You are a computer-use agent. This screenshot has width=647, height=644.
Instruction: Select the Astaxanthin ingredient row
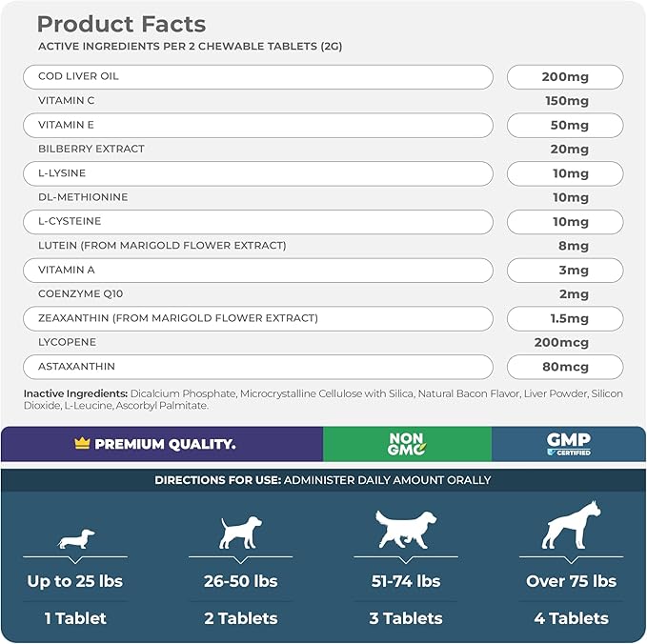click(257, 367)
